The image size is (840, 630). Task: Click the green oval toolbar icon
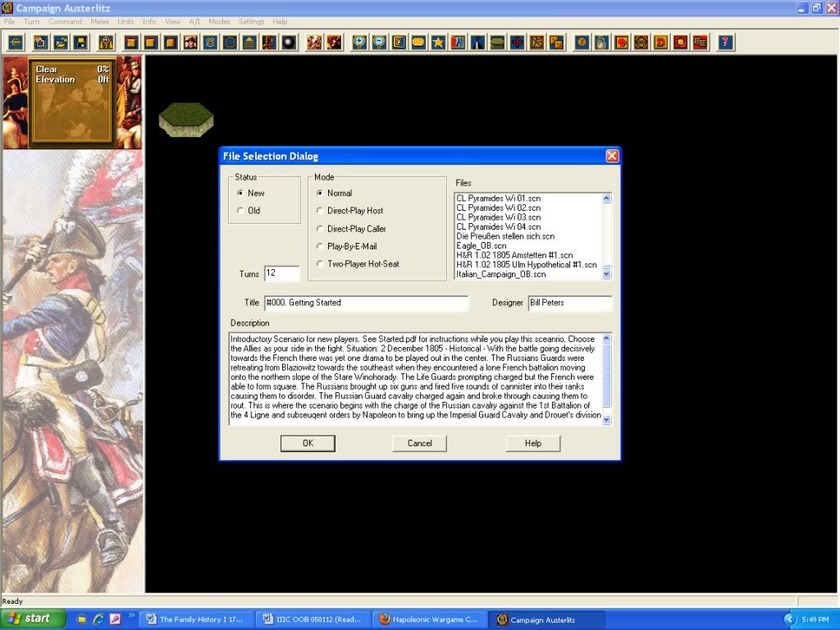(x=498, y=43)
